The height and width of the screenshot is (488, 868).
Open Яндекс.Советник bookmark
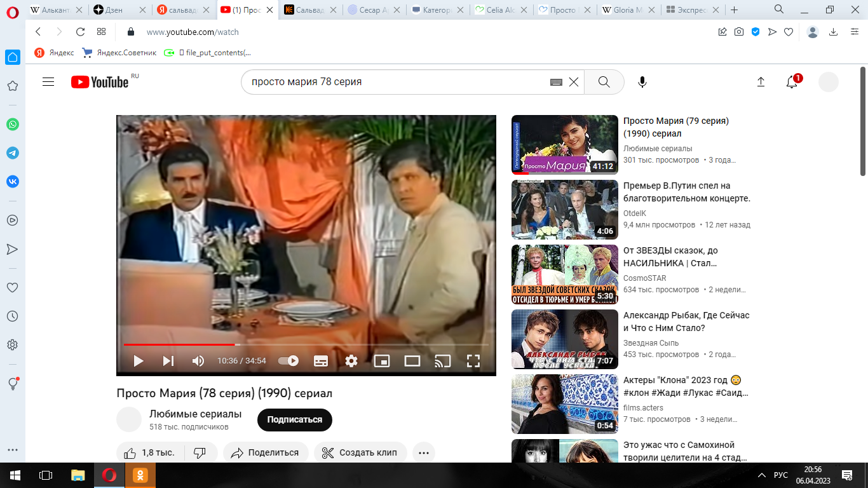click(x=119, y=53)
